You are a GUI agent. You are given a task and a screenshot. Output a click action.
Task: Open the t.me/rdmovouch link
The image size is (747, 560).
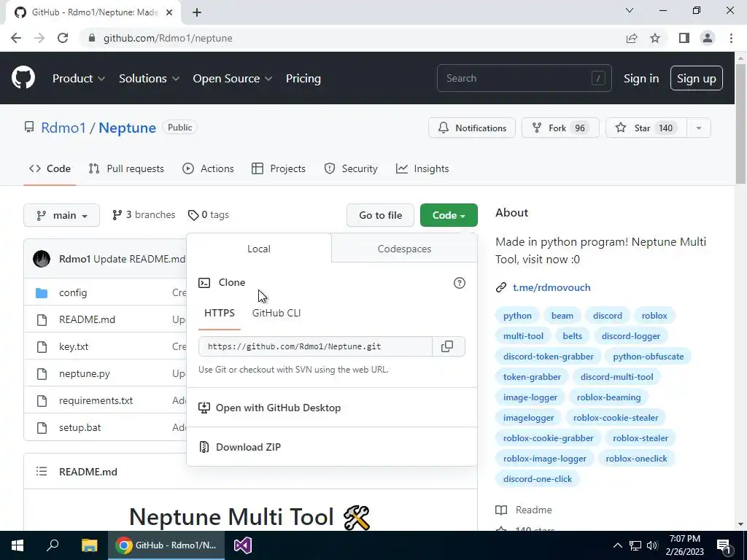click(x=551, y=287)
